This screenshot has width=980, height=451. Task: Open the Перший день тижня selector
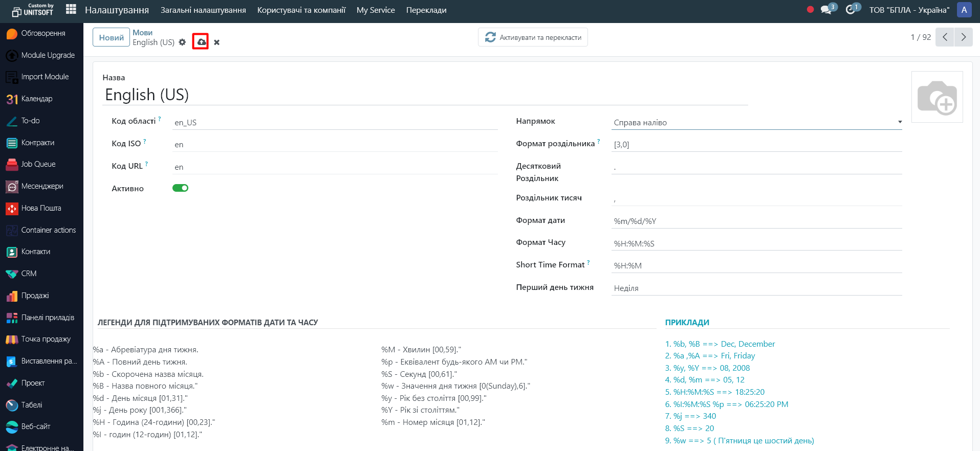click(756, 288)
